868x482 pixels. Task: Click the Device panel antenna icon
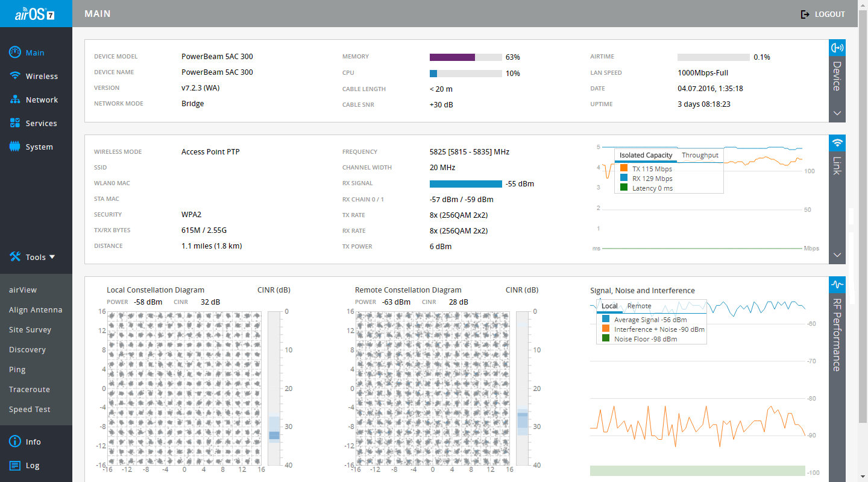coord(837,48)
